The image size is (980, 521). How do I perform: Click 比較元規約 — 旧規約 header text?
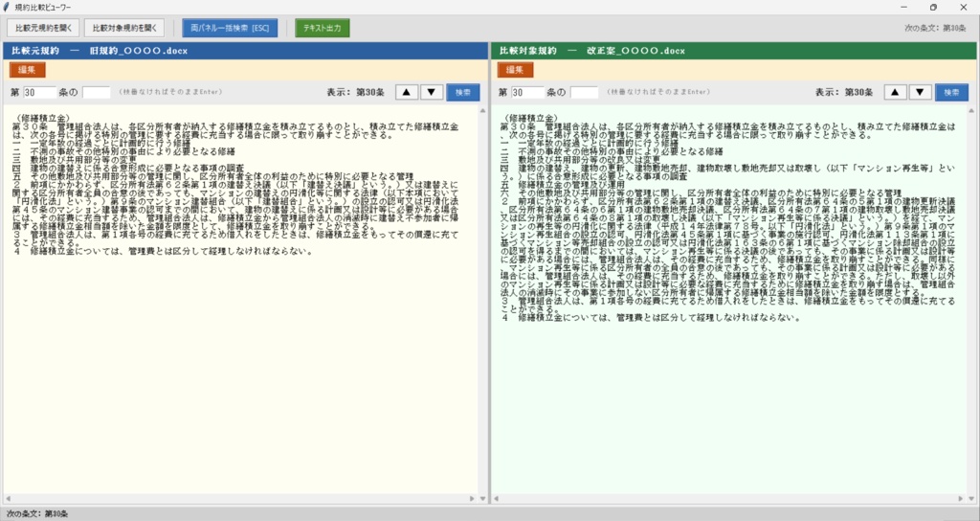click(x=100, y=51)
